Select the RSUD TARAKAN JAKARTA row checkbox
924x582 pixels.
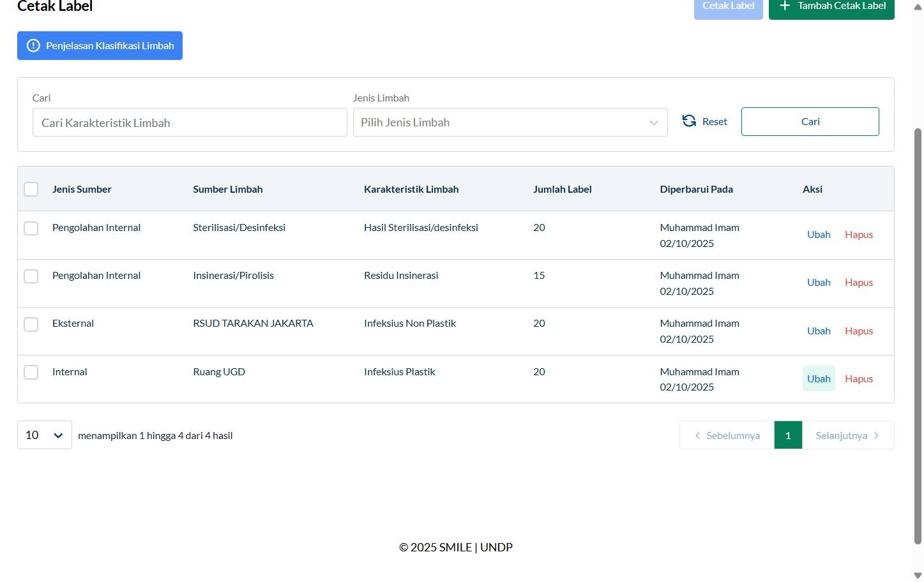(31, 324)
